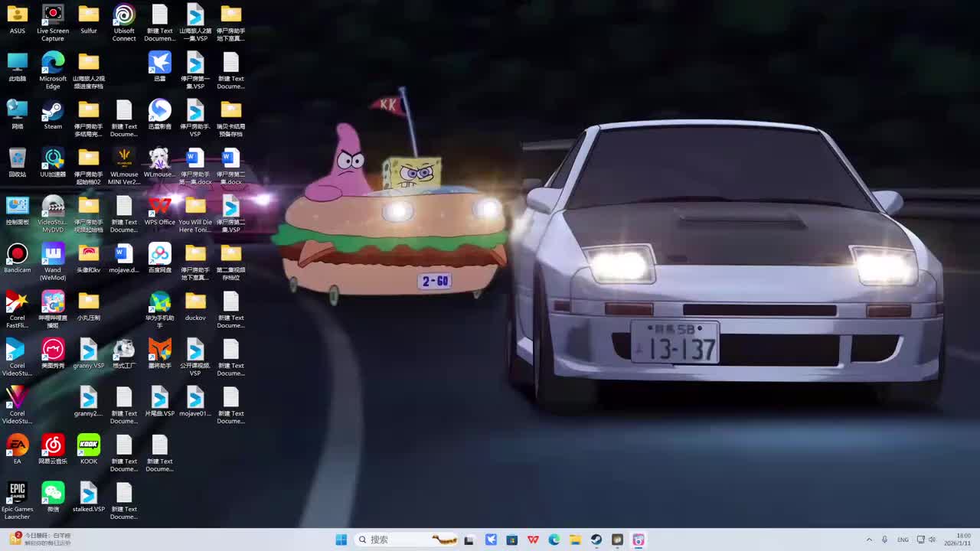Open Steam from the taskbar
This screenshot has width=980, height=551.
[x=596, y=540]
